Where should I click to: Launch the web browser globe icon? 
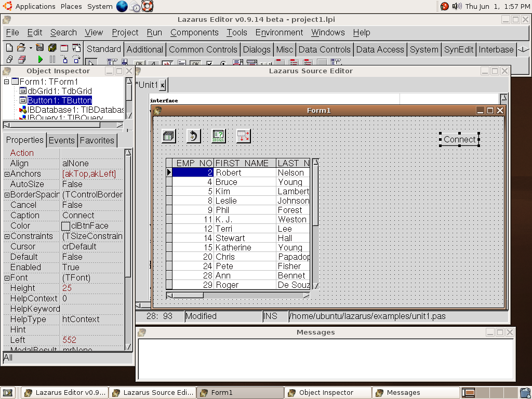coord(122,6)
